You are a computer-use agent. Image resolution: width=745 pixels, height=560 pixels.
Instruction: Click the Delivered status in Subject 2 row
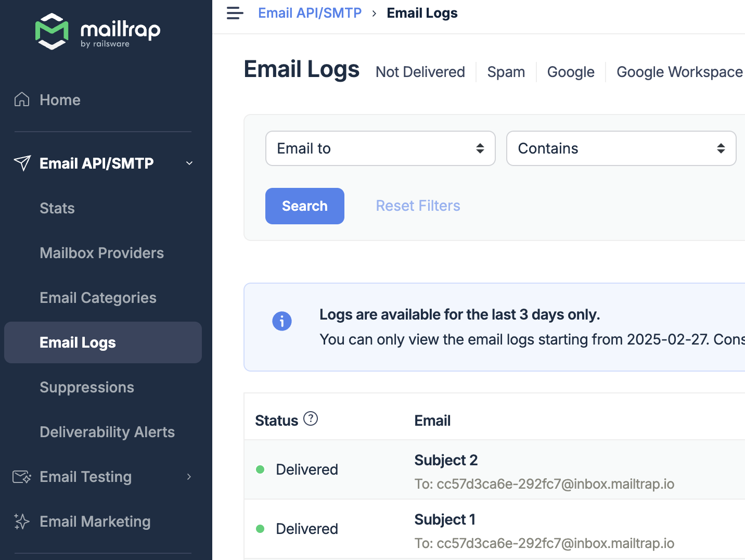click(x=307, y=469)
